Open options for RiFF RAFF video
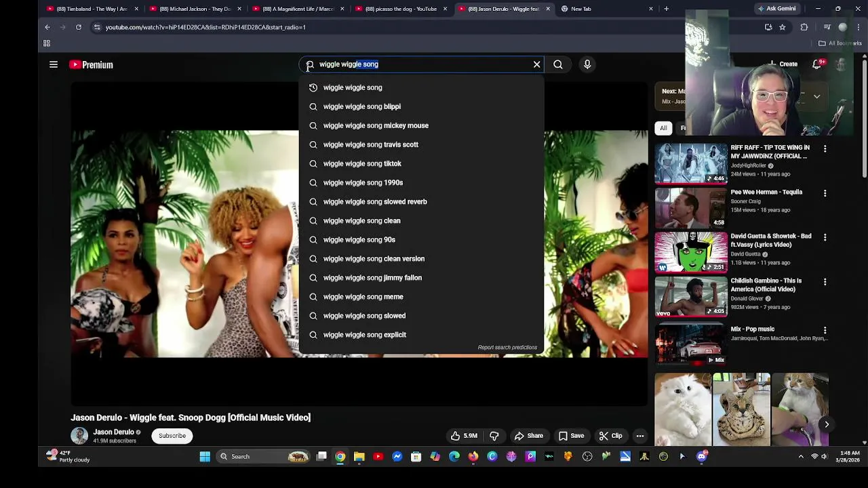This screenshot has height=488, width=868. pos(825,148)
